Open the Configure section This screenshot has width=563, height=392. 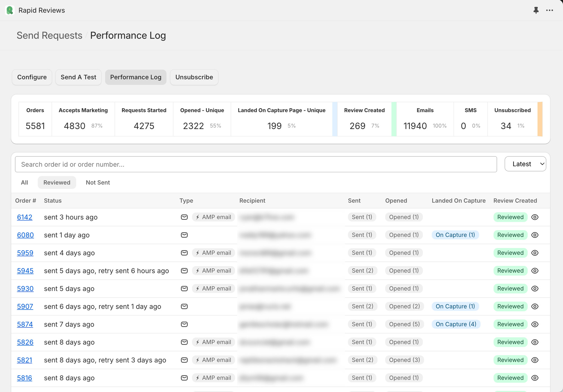click(32, 77)
